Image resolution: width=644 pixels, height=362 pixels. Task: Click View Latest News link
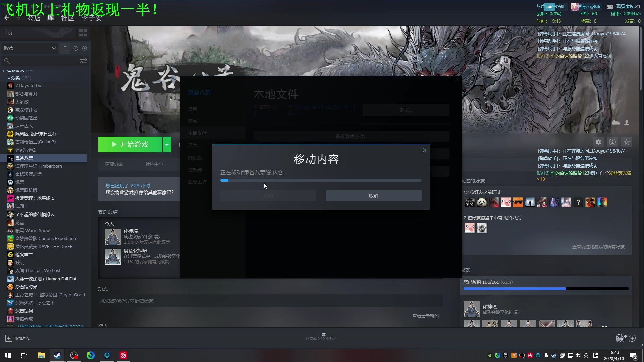(425, 316)
